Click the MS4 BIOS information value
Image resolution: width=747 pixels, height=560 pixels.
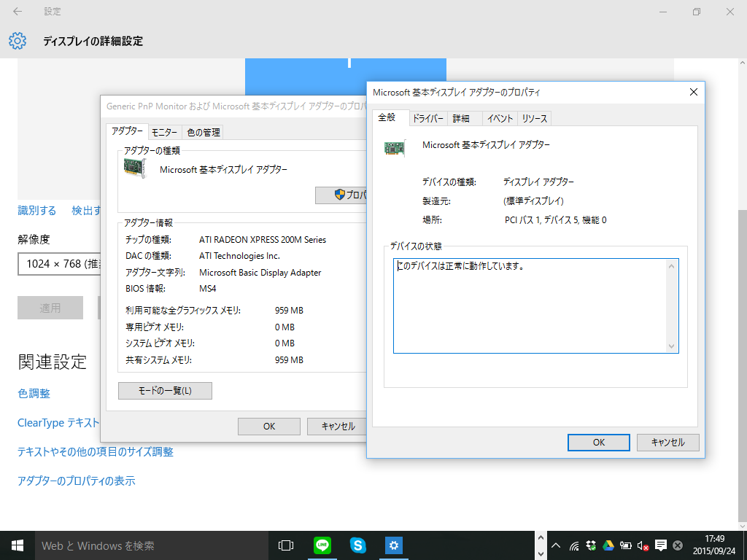(208, 289)
